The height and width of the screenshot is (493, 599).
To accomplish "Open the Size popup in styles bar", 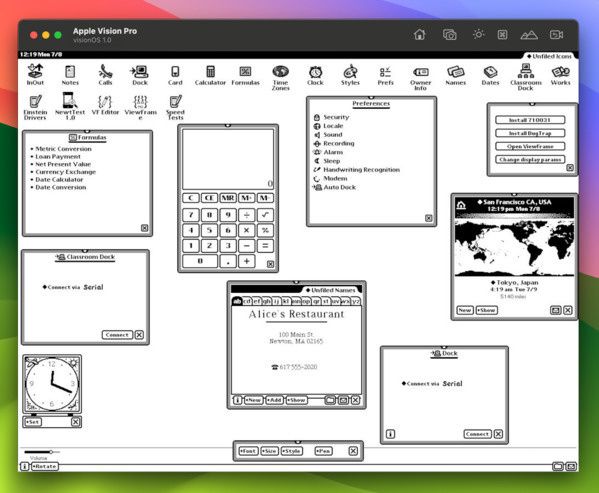I will pyautogui.click(x=270, y=451).
